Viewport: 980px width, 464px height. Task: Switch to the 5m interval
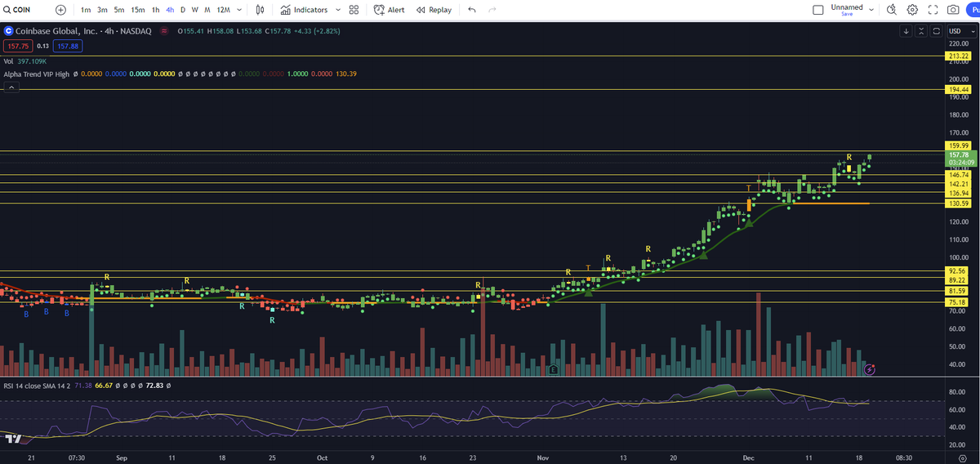(x=119, y=10)
